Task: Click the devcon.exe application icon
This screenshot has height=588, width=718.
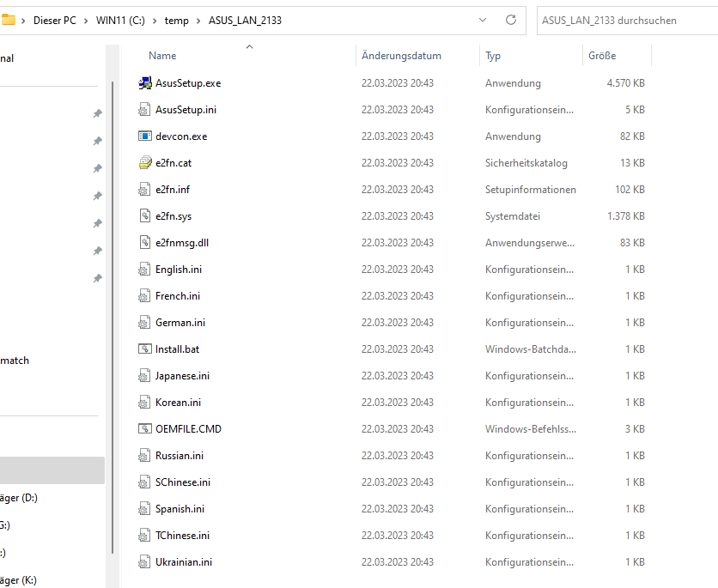Action: point(144,136)
